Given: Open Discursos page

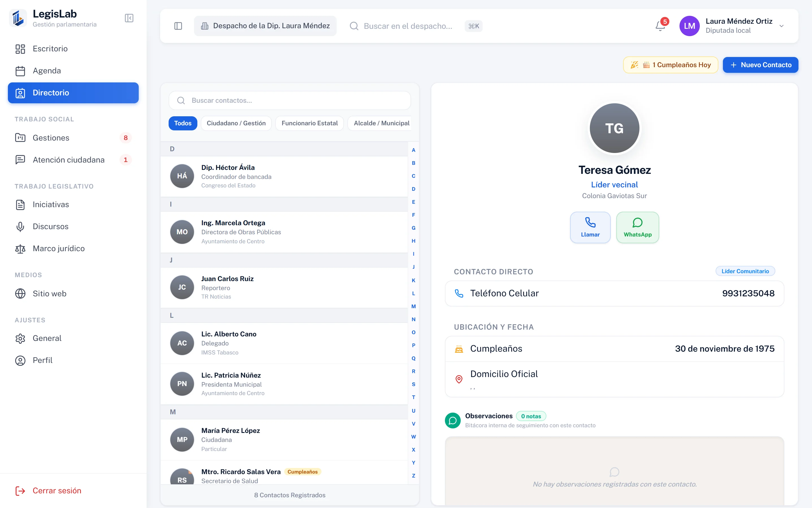Looking at the screenshot, I should [73, 227].
